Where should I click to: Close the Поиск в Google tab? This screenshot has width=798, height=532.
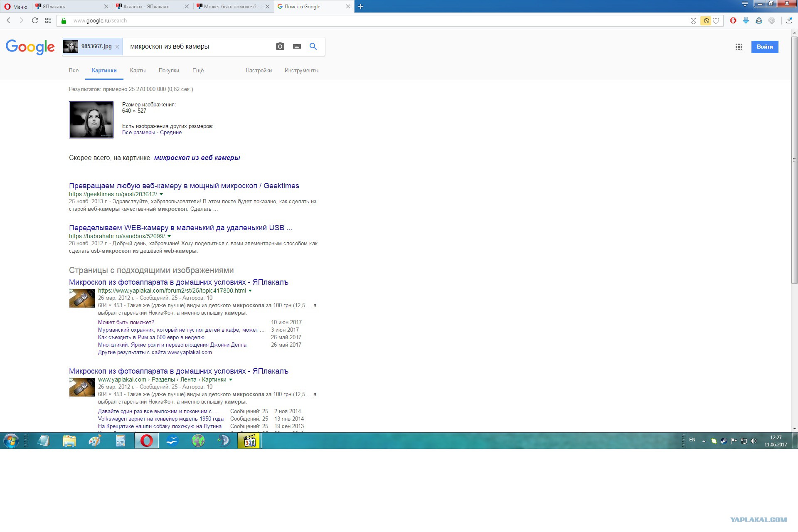click(x=348, y=7)
